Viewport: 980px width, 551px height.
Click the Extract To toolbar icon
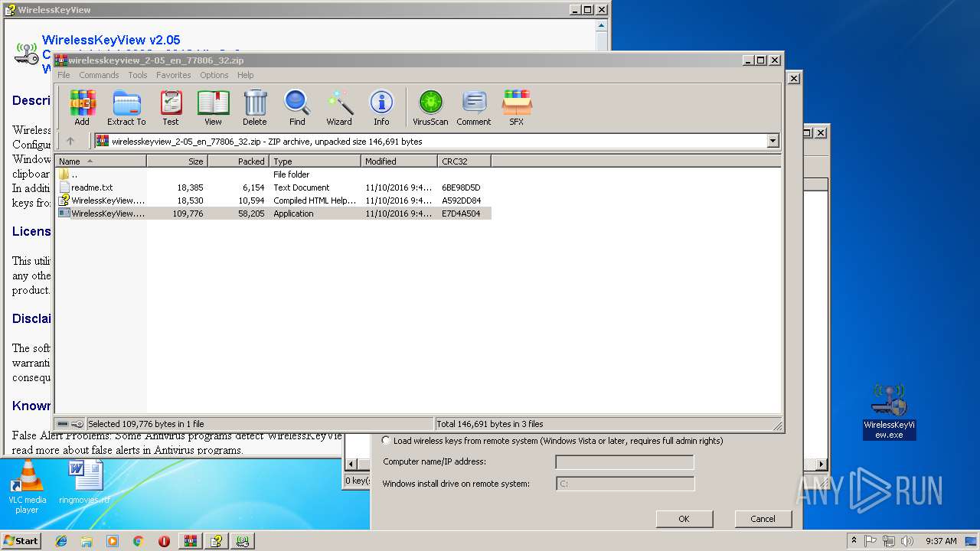pyautogui.click(x=126, y=107)
